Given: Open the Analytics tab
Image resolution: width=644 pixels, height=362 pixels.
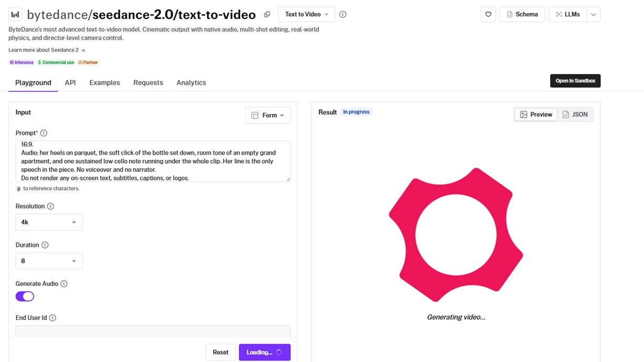Looking at the screenshot, I should point(191,83).
